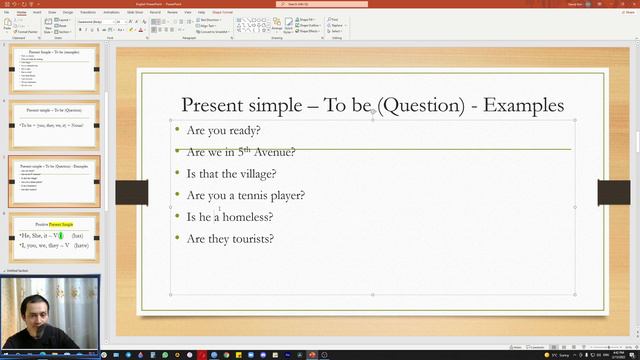Click the text highlight color icon
The width and height of the screenshot is (640, 360).
131,30
